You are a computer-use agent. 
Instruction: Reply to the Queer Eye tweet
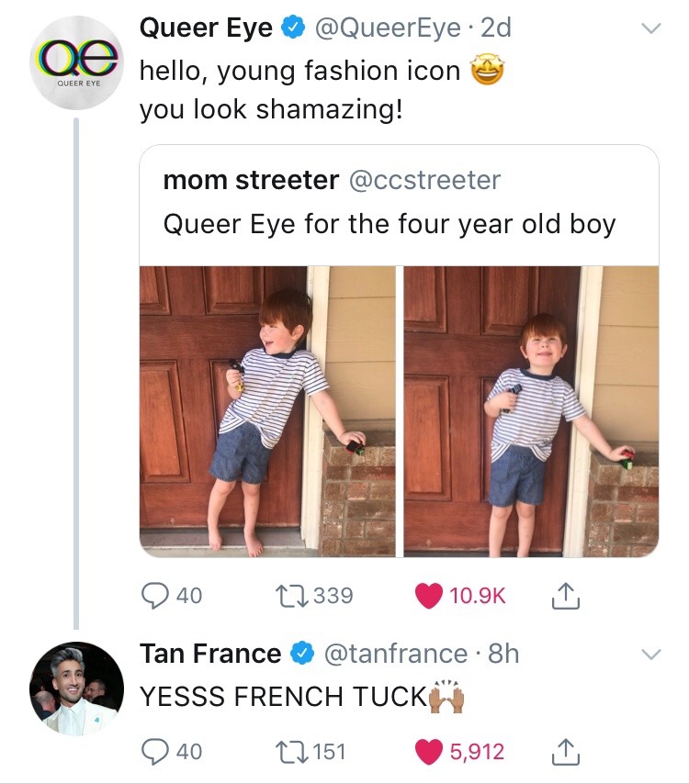(154, 596)
